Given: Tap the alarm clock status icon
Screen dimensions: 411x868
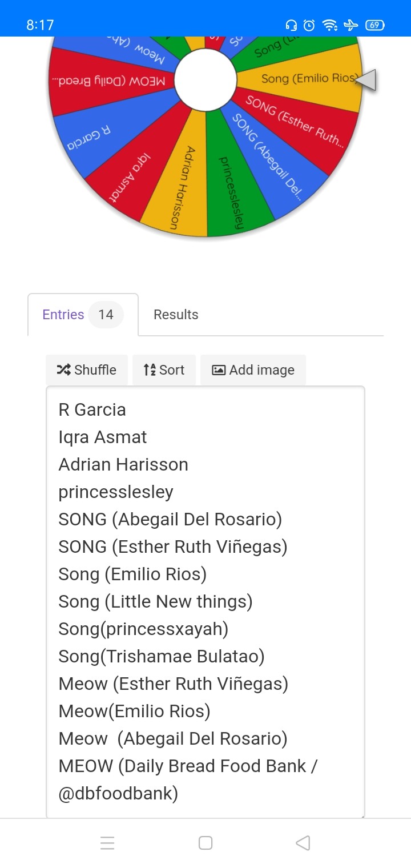Looking at the screenshot, I should 309,25.
